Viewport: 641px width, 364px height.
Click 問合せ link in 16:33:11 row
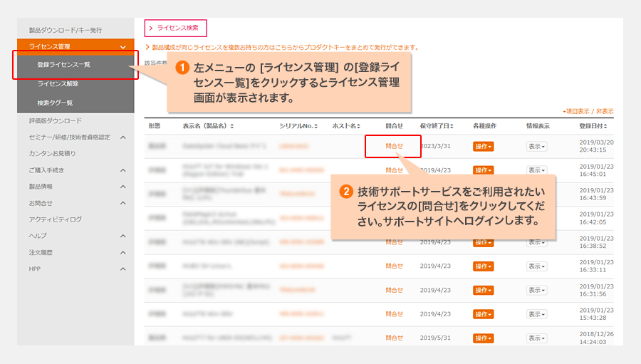coord(394,266)
